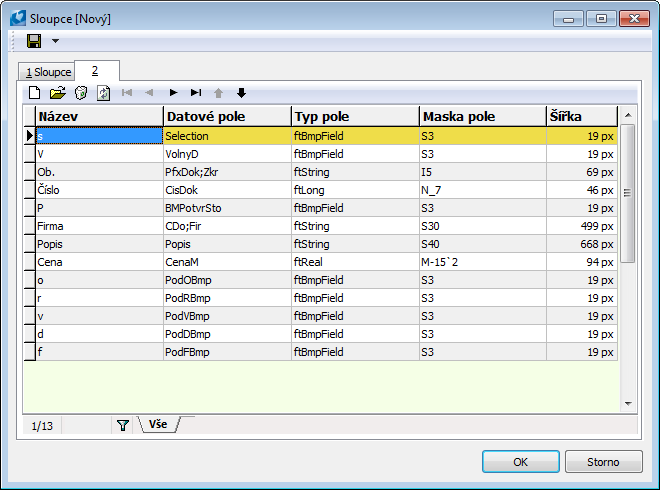Click the record counter '1/13'
Screen dimensions: 660x490
click(42, 426)
